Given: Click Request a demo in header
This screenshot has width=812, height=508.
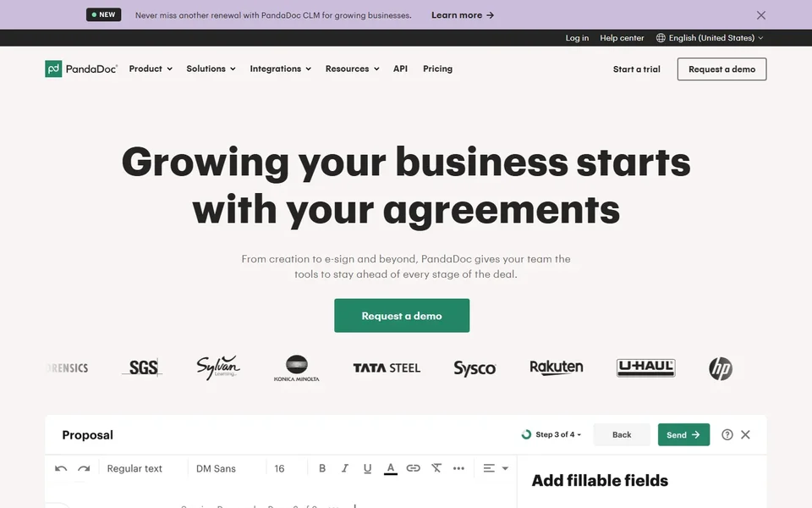Looking at the screenshot, I should tap(721, 69).
